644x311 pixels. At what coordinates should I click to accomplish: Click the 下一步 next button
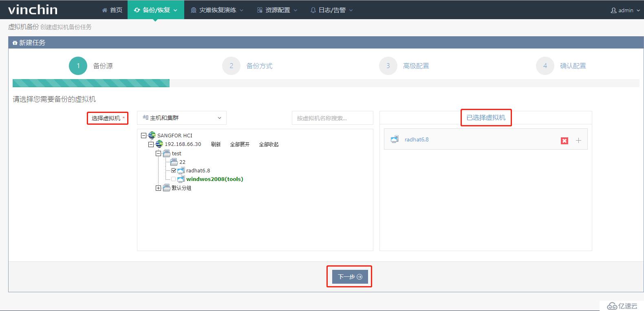(350, 277)
